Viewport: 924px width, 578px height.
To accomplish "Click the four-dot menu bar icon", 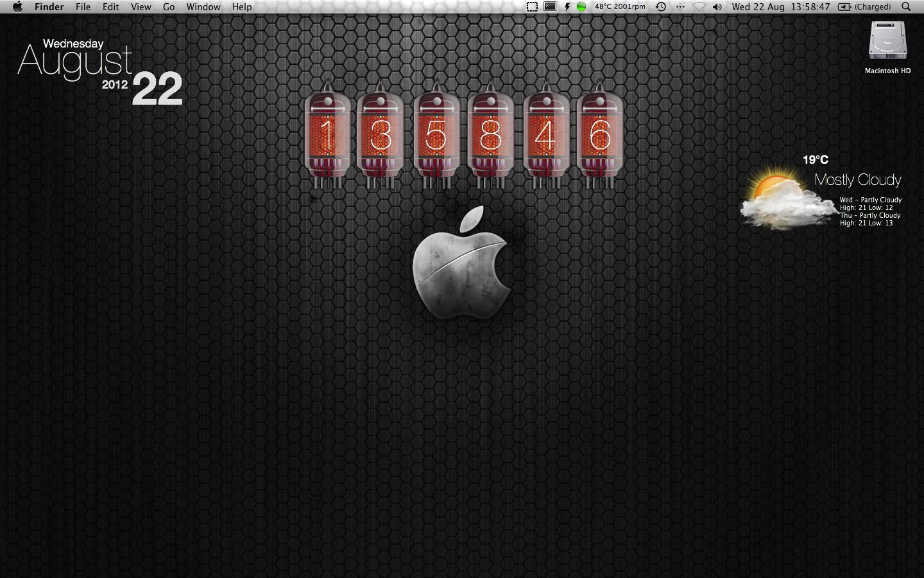I will coord(680,7).
